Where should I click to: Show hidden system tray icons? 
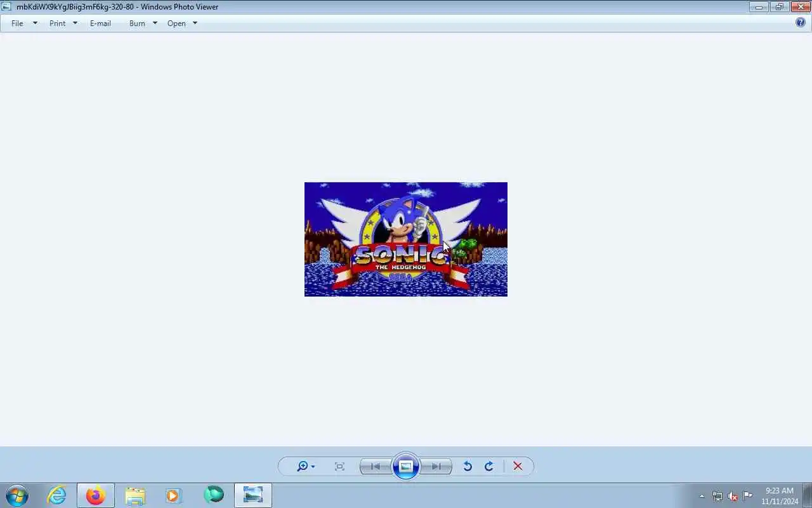pyautogui.click(x=702, y=496)
